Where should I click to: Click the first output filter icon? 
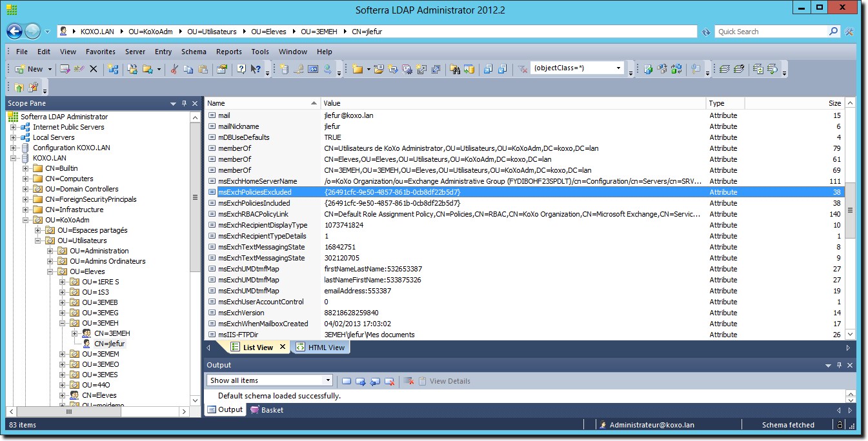347,381
